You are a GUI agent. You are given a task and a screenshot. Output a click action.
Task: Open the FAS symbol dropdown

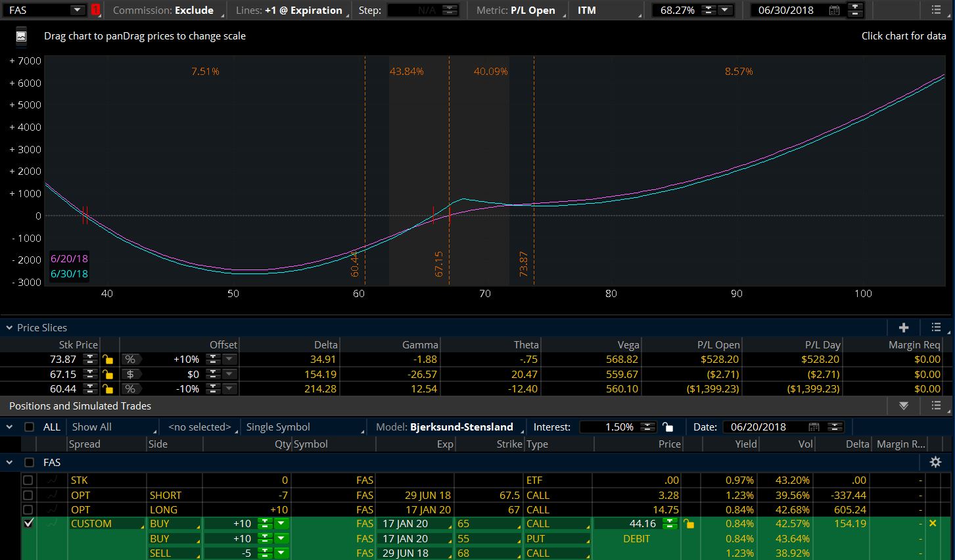click(x=77, y=11)
